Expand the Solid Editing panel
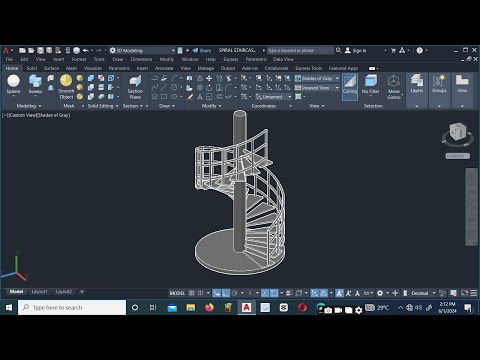Viewport: 480px width, 360px height. (103, 106)
